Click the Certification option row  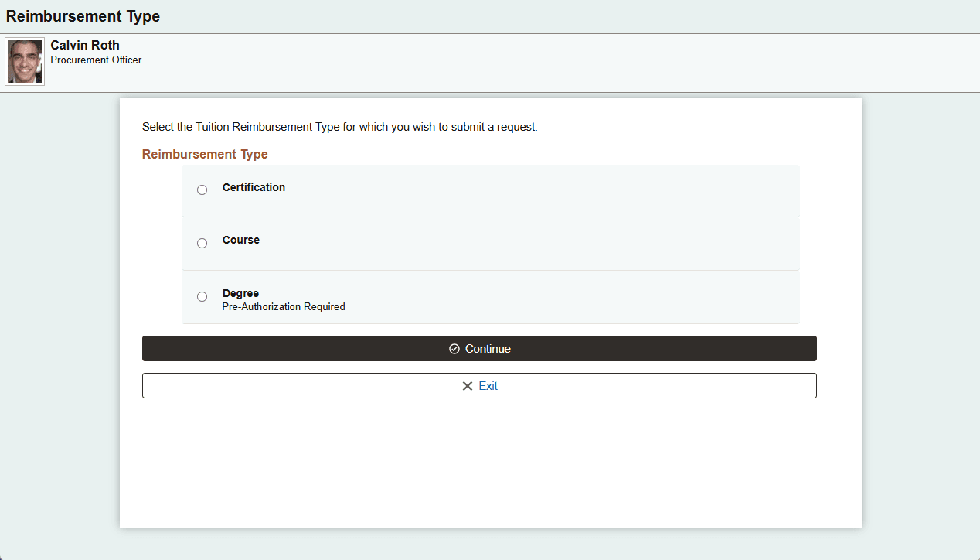[x=490, y=190]
